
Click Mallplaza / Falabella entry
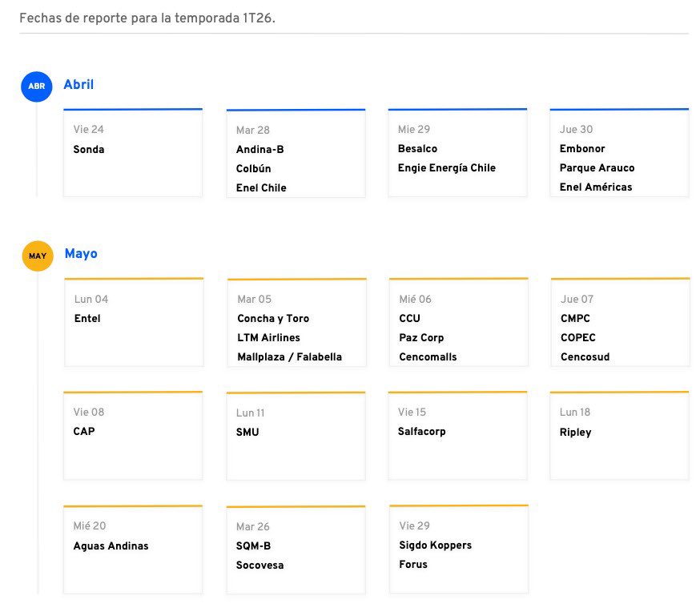(x=289, y=356)
